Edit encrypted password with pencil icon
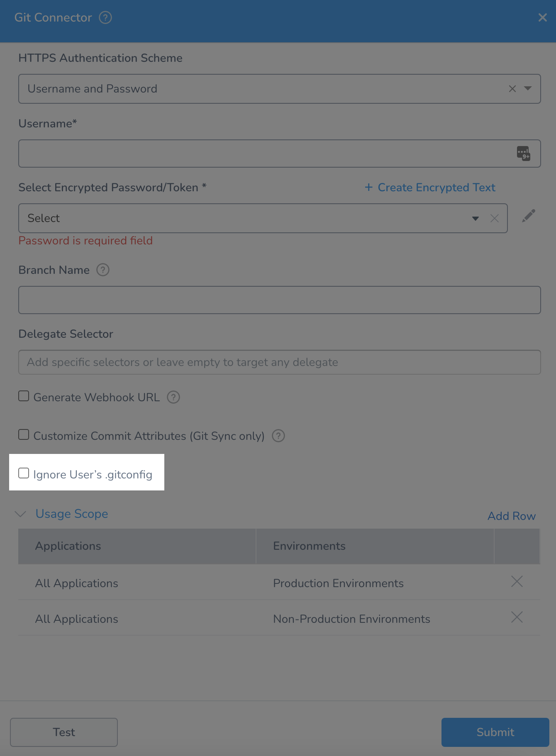The height and width of the screenshot is (756, 556). tap(529, 216)
